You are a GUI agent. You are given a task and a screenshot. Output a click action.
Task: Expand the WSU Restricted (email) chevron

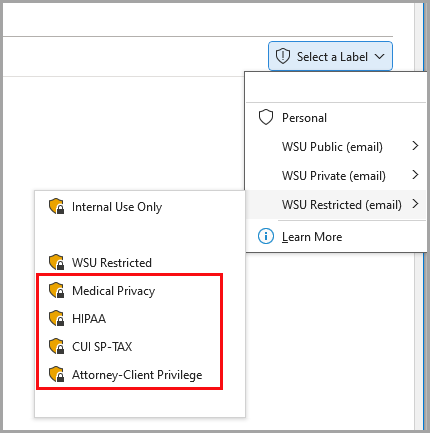[415, 204]
